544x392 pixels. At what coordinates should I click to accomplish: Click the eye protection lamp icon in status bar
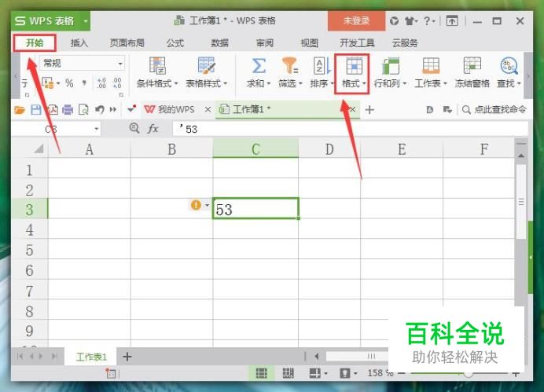345,373
